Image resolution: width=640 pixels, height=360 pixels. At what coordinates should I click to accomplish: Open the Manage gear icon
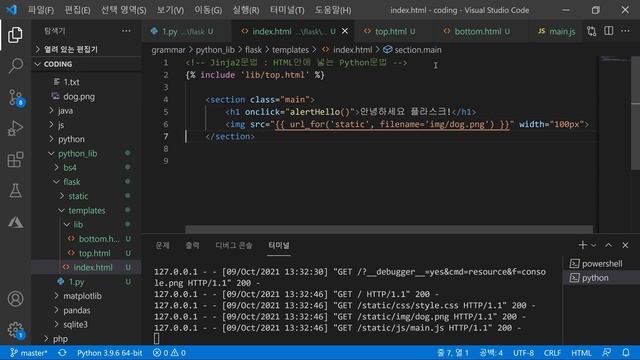(x=16, y=330)
